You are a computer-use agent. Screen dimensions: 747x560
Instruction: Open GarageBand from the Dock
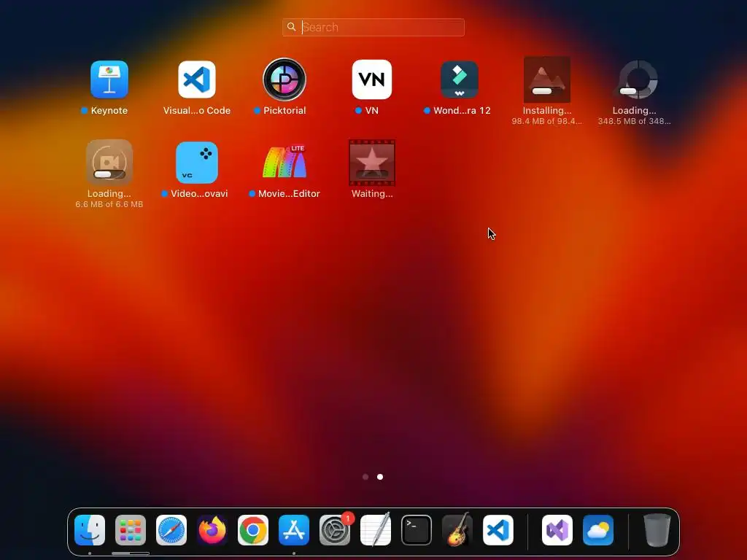(x=457, y=530)
